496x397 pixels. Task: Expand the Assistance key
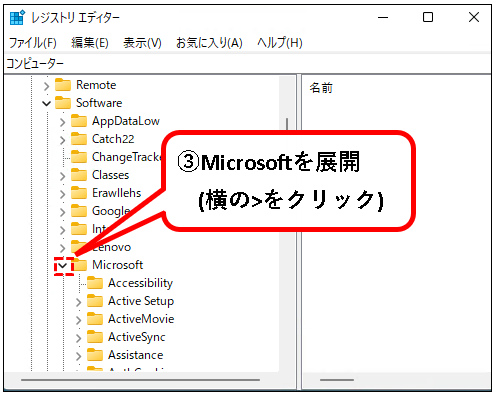pyautogui.click(x=78, y=356)
